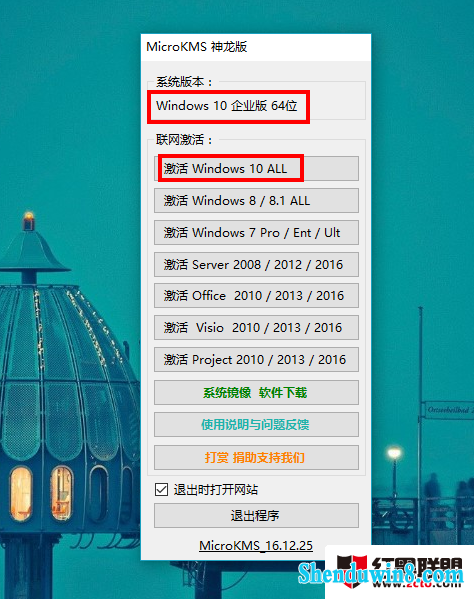Activate Server 2008 / 2012 / 2016
The height and width of the screenshot is (599, 474).
click(256, 264)
